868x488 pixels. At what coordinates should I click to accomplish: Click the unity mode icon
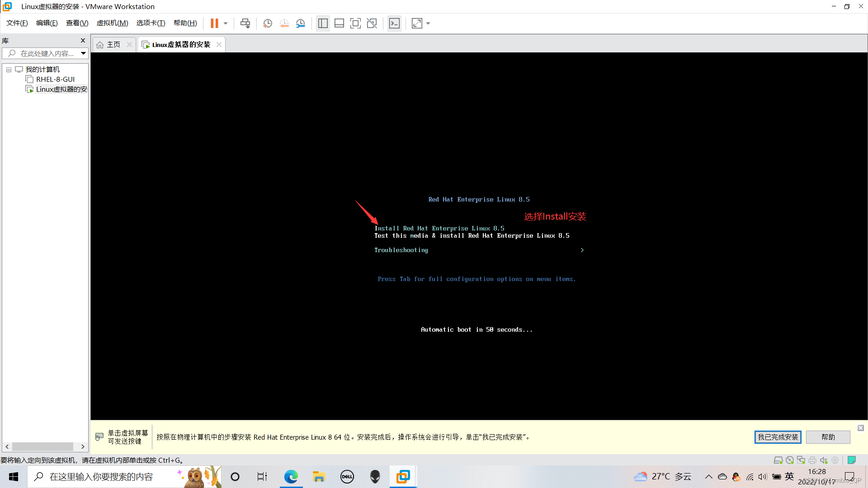pos(373,23)
